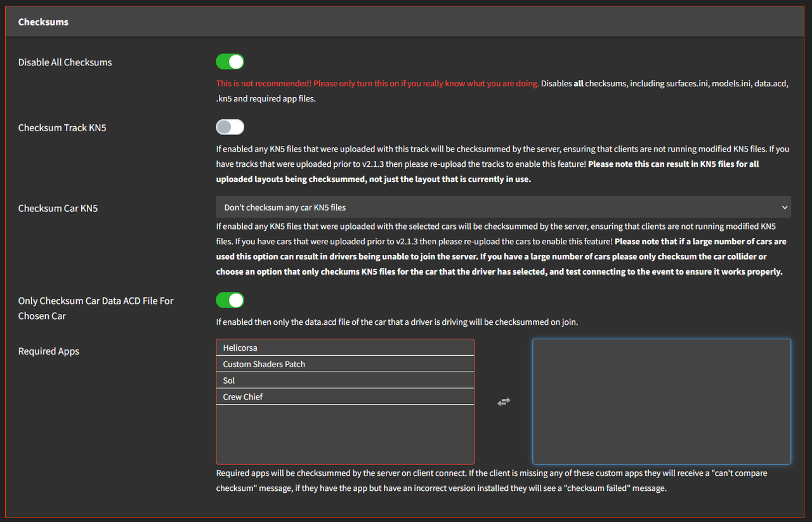Click the Checksum Car KN5 label

point(58,207)
